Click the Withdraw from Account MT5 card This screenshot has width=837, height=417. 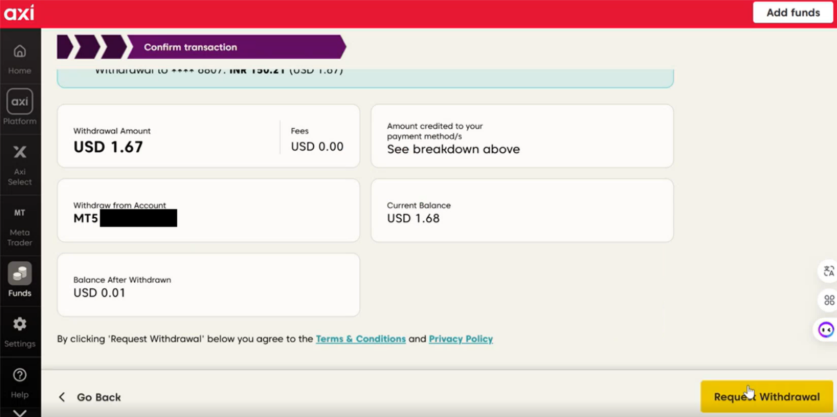click(208, 211)
